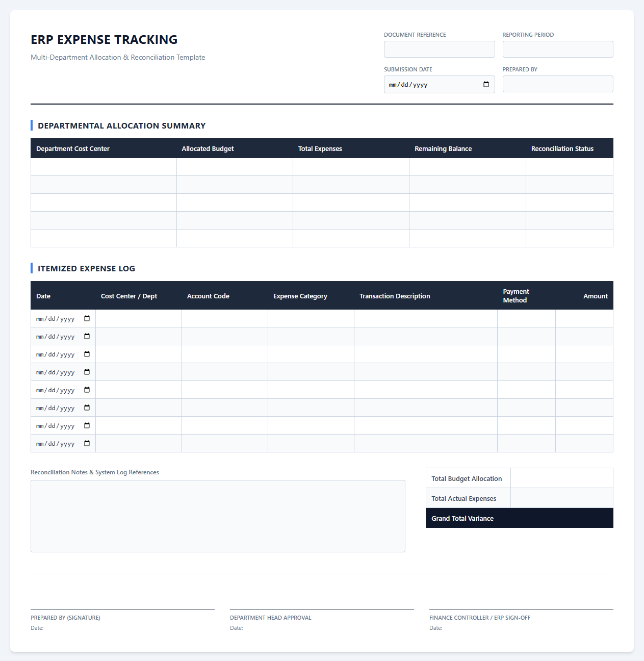Click first expense row Account Code cell
This screenshot has height=661, width=644.
click(x=225, y=318)
